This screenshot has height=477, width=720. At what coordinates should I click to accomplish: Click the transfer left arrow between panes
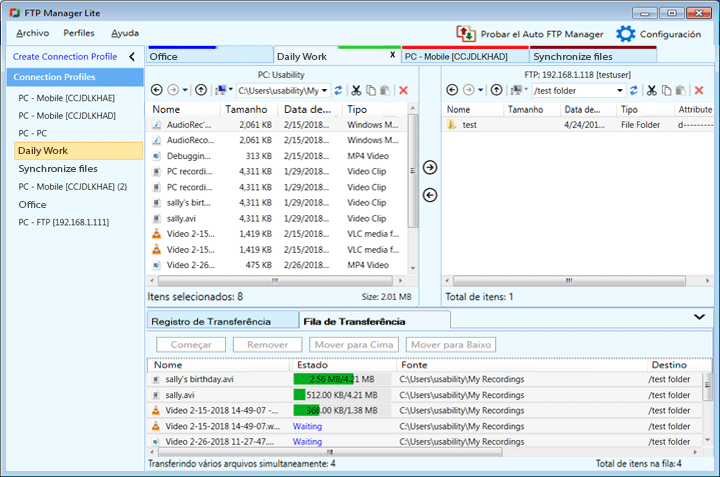click(430, 194)
